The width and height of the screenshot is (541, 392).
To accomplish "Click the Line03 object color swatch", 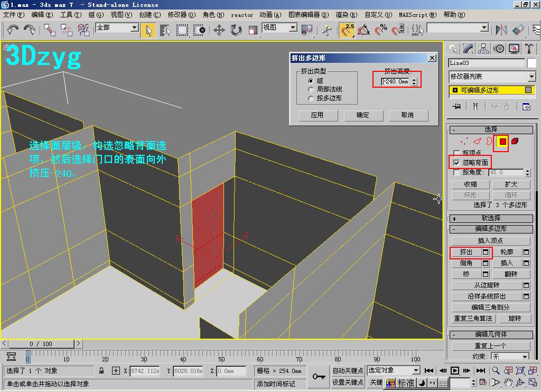I will pyautogui.click(x=531, y=63).
